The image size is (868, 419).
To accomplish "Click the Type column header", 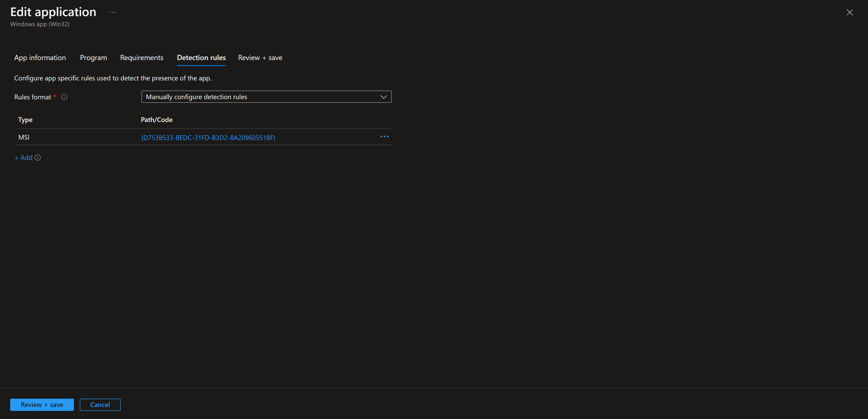I will 25,119.
